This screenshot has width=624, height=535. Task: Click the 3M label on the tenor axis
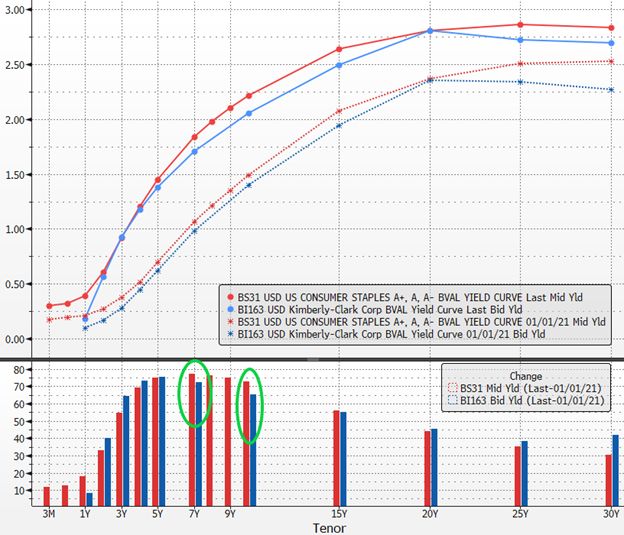tap(47, 514)
